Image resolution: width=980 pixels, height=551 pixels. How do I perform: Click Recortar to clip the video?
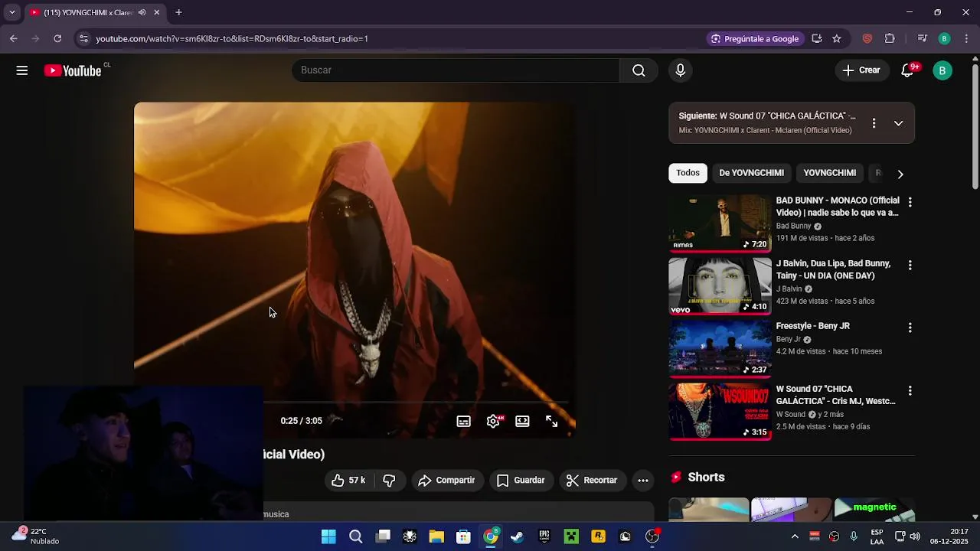pyautogui.click(x=592, y=481)
